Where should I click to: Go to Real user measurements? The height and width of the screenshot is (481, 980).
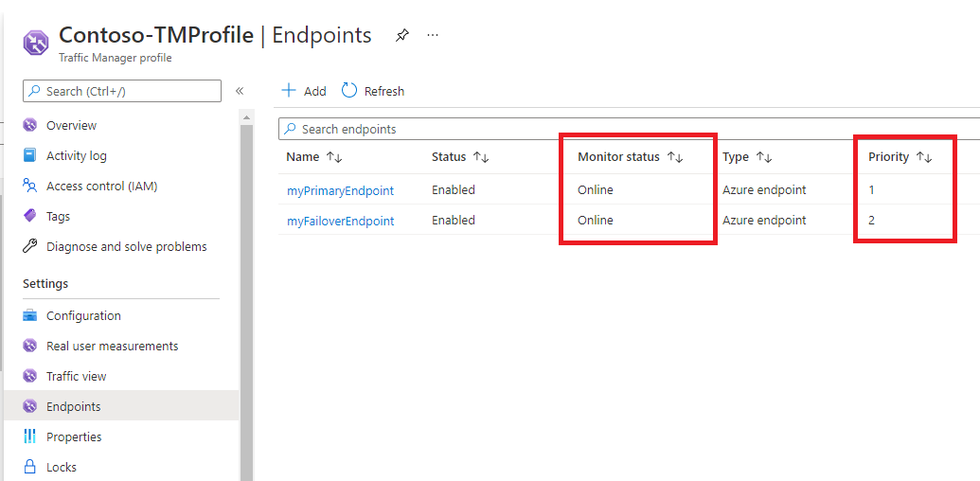tap(112, 346)
